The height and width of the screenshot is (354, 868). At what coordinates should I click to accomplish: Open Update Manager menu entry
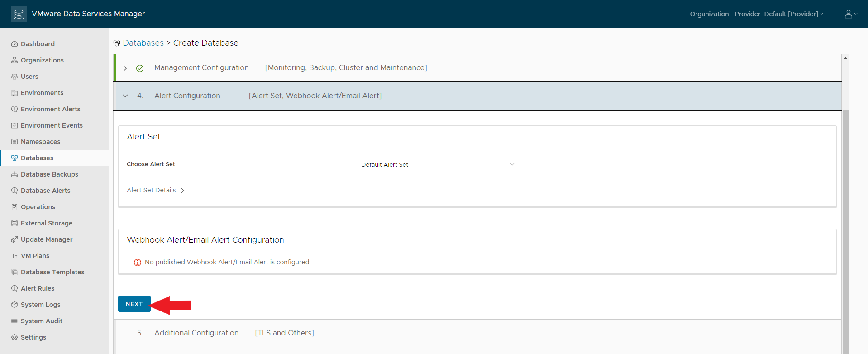click(x=47, y=239)
